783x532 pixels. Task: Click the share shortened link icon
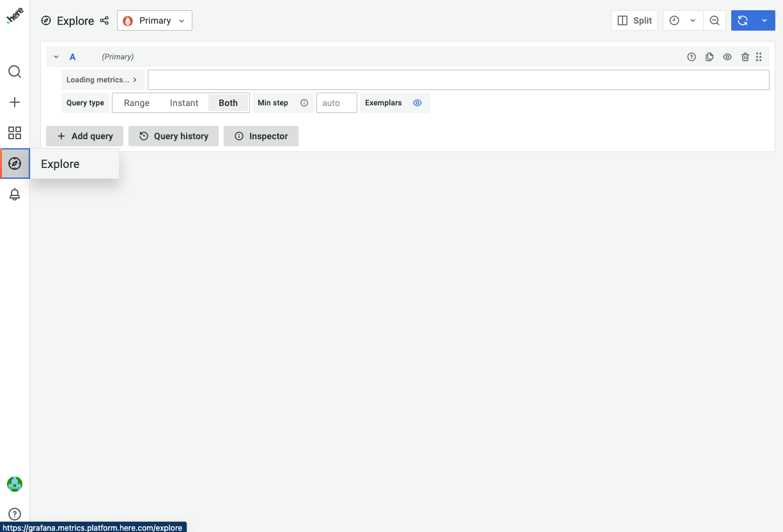(x=104, y=20)
